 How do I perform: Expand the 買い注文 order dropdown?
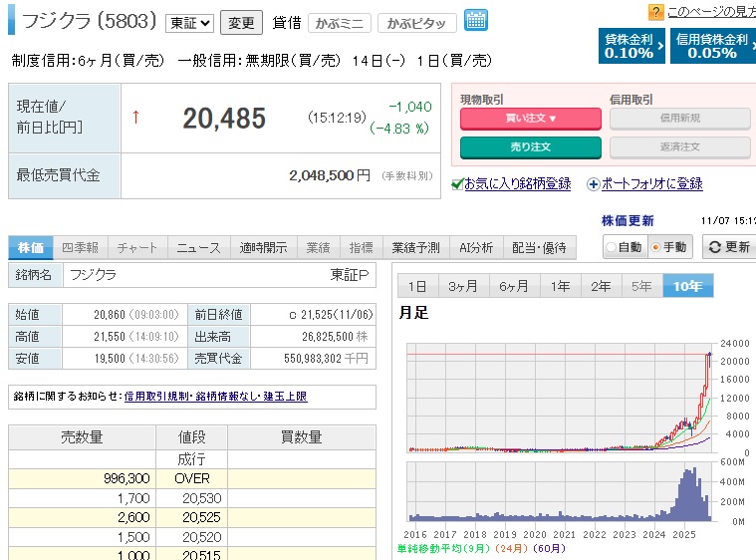(x=531, y=119)
